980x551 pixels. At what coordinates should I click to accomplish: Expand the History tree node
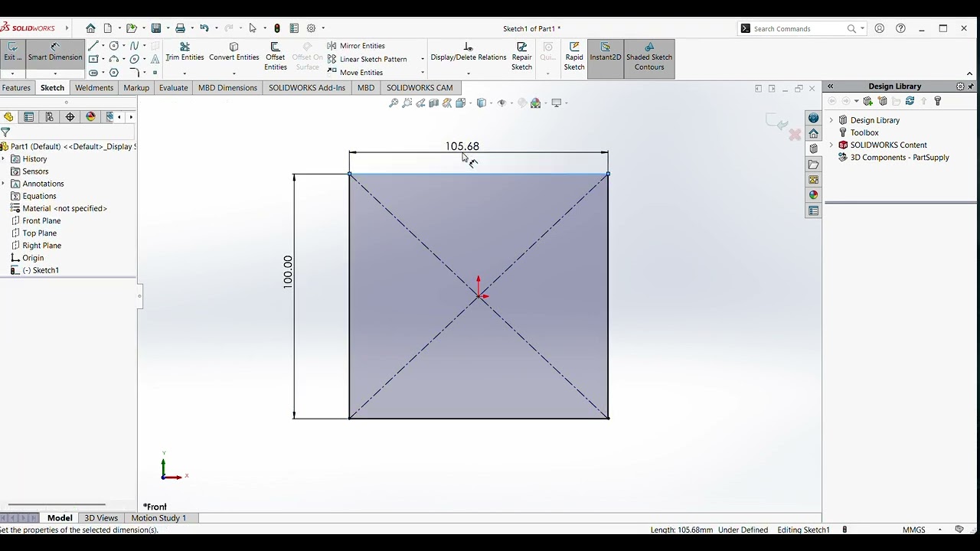click(x=4, y=159)
